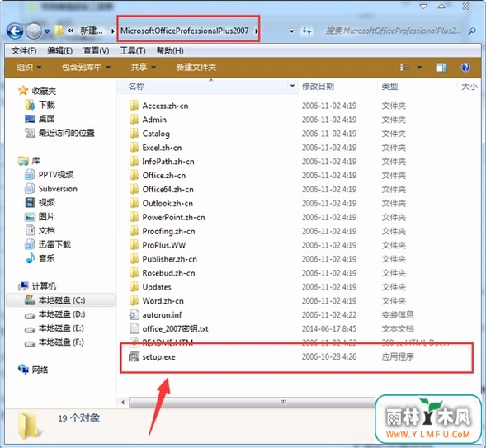
Task: Click the folder icon in address bar
Action: pos(59,31)
